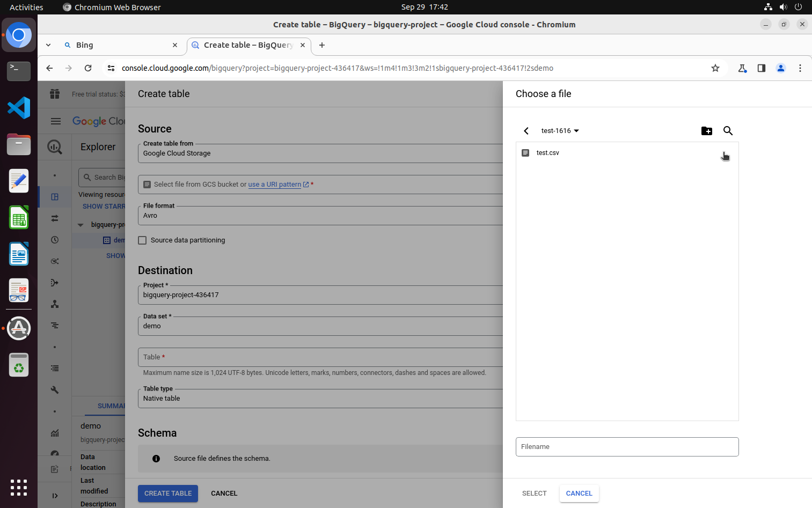Select the test.csv file
The image size is (812, 508).
(x=547, y=153)
